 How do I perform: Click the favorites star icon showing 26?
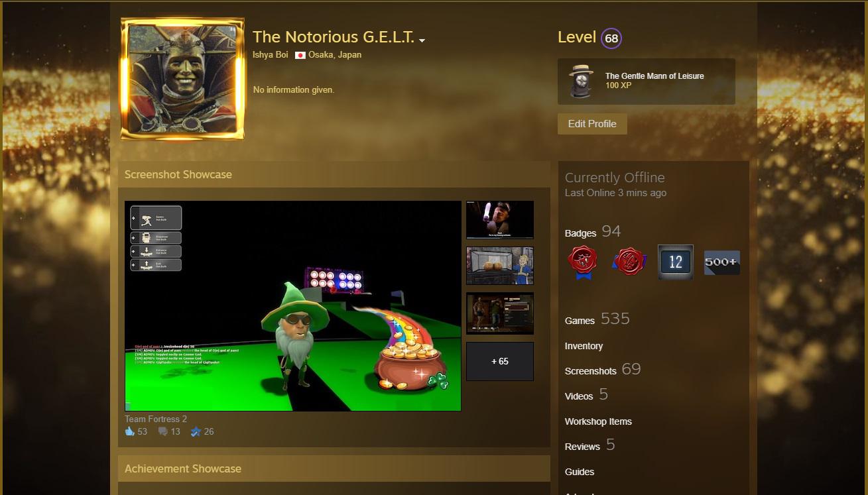click(x=196, y=431)
